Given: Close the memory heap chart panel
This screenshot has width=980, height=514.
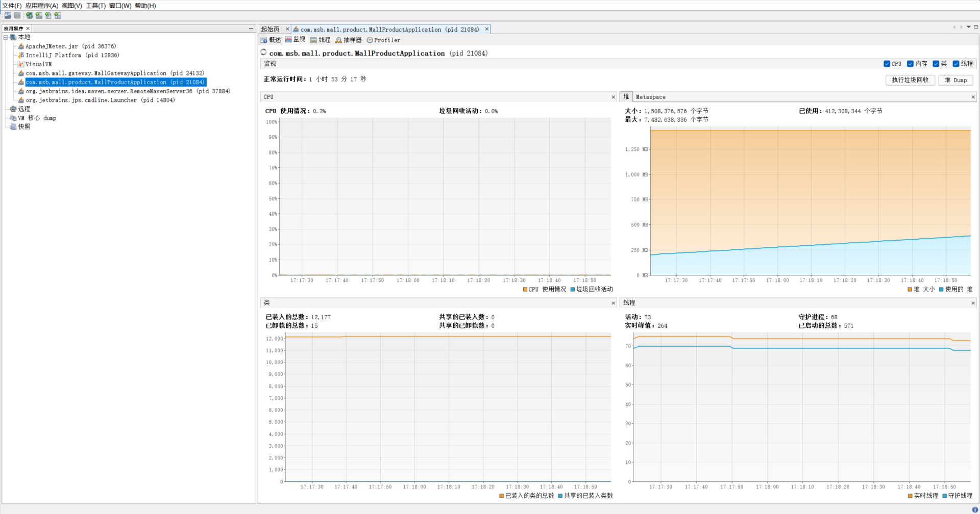Looking at the screenshot, I should [x=973, y=97].
